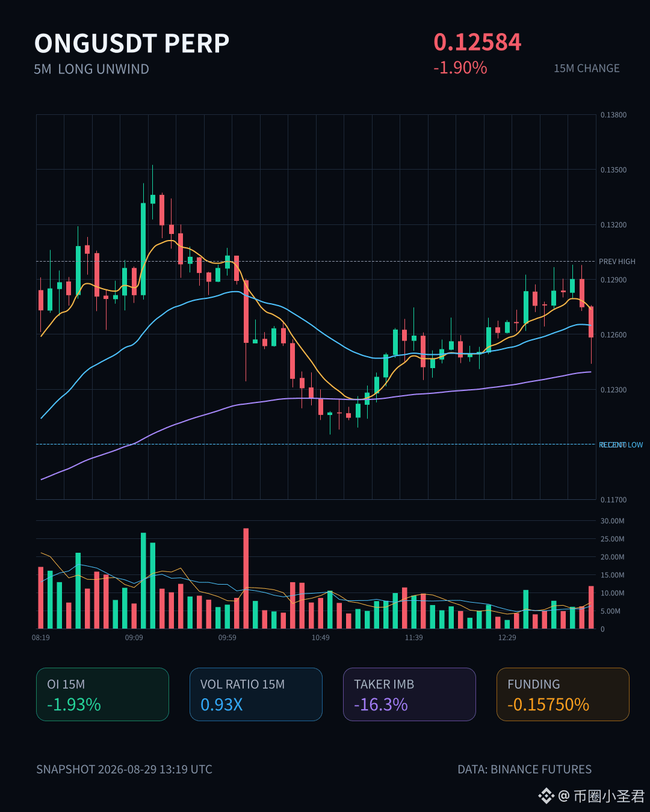This screenshot has width=650, height=812.
Task: Open the TAKER IMB stat card
Action: click(x=409, y=694)
